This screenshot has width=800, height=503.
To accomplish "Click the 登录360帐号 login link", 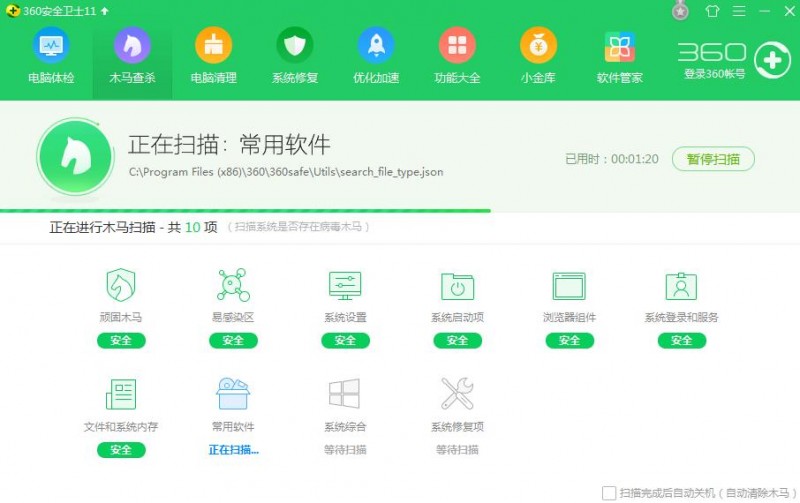I will point(714,74).
